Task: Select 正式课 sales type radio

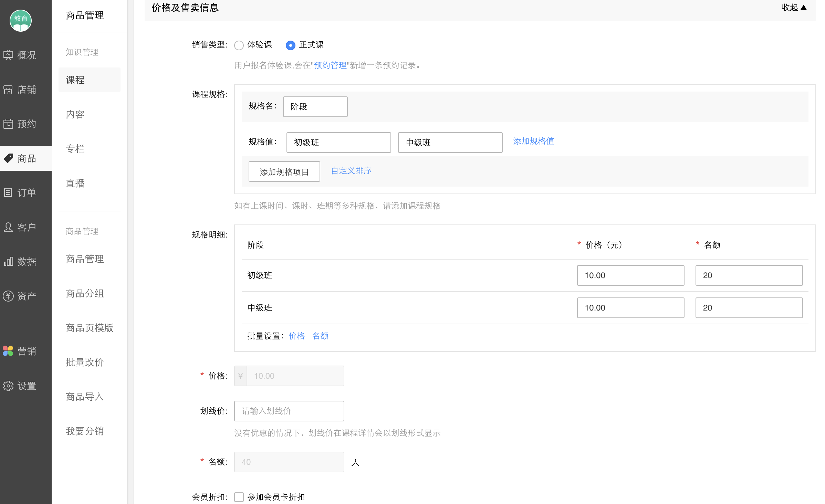Action: (x=291, y=45)
